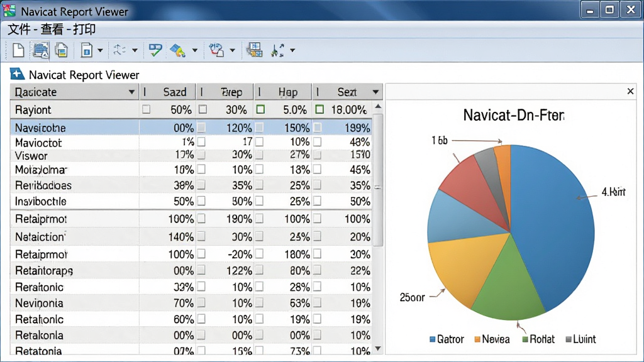Click the print report toolbar icon
644x362 pixels.
[x=40, y=50]
